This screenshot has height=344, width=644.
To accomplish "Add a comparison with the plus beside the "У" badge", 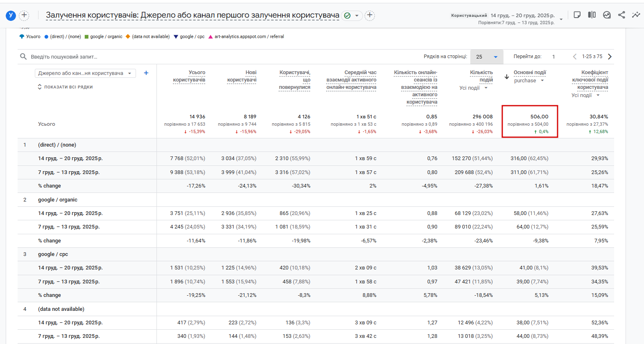I will point(24,16).
